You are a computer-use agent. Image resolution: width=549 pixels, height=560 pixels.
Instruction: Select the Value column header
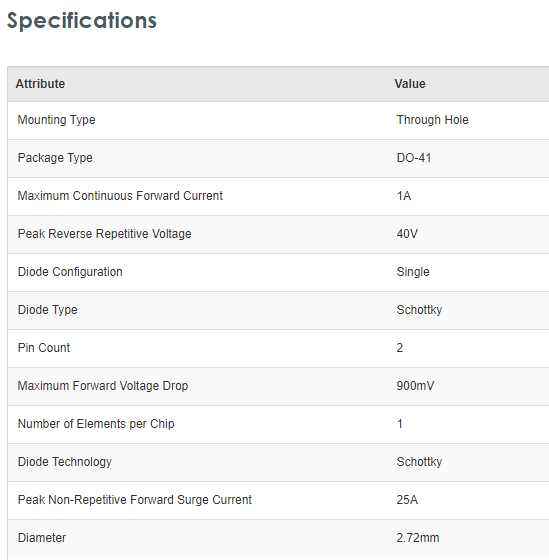coord(410,84)
